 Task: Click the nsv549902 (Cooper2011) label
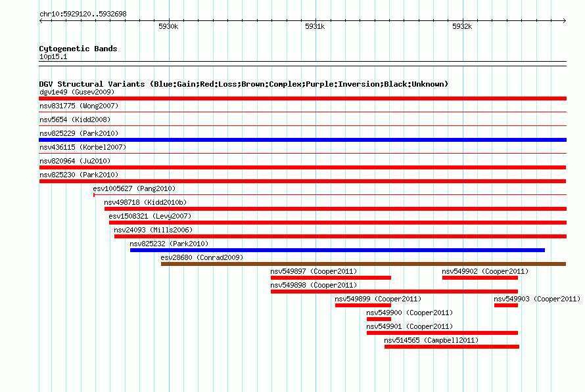[485, 271]
